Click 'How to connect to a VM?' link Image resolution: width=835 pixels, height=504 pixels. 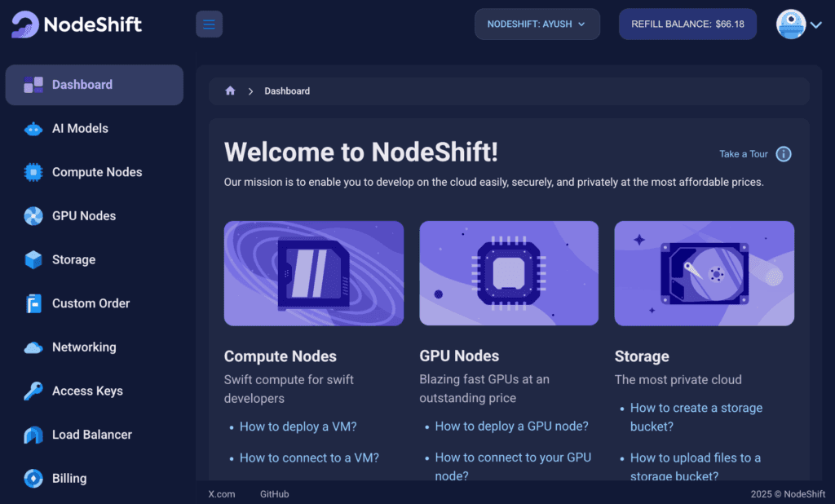point(309,458)
